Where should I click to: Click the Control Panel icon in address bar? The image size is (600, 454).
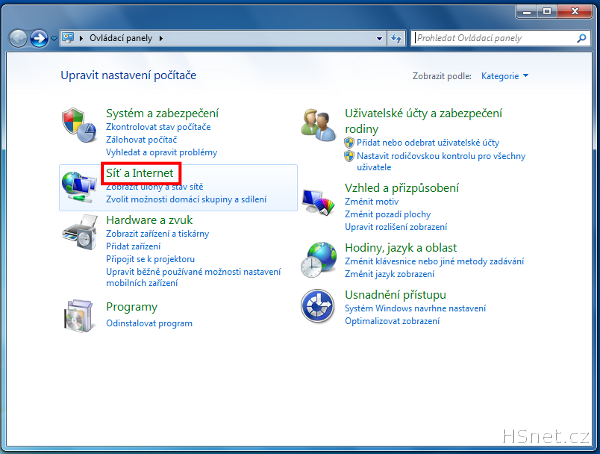[68, 38]
